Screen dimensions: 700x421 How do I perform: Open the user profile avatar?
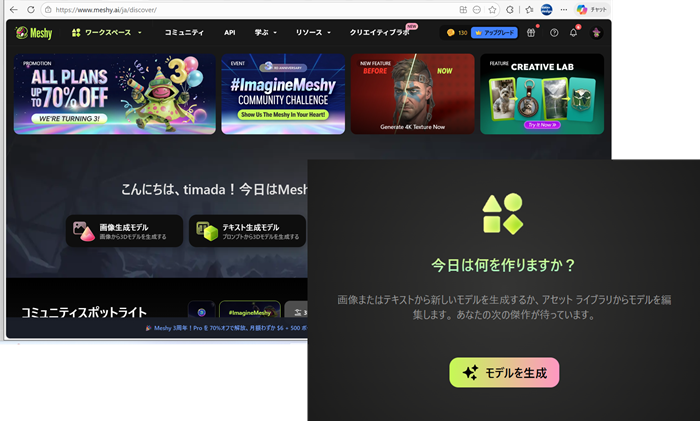tap(596, 33)
